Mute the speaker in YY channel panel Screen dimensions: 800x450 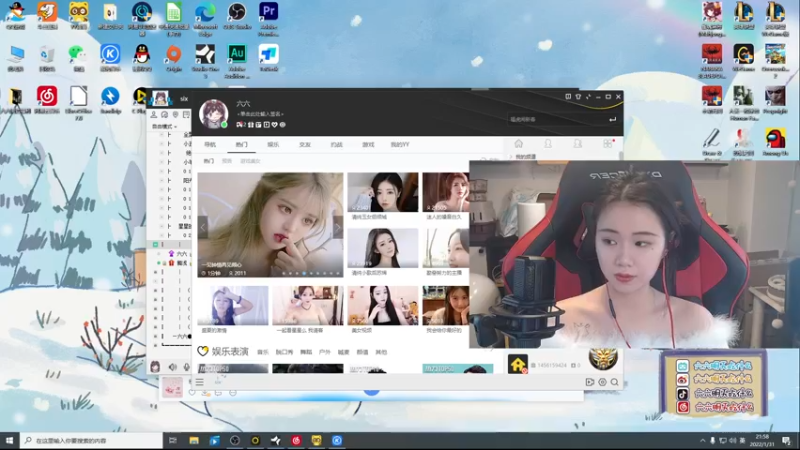173,367
